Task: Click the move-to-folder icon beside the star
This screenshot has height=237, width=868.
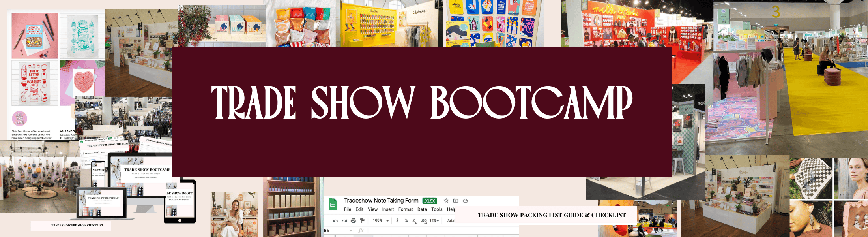Action: click(456, 201)
